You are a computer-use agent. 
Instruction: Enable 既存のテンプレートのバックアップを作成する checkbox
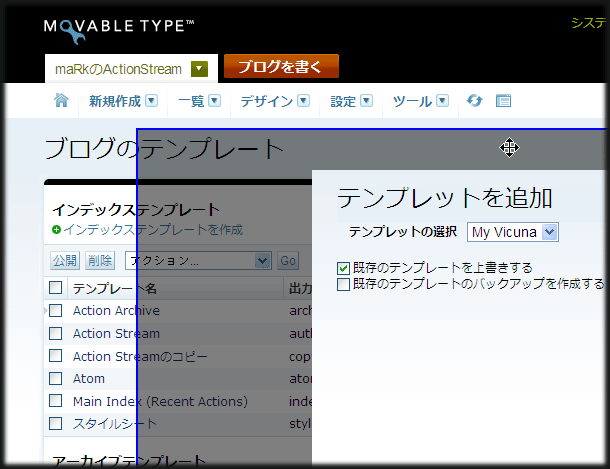point(344,284)
